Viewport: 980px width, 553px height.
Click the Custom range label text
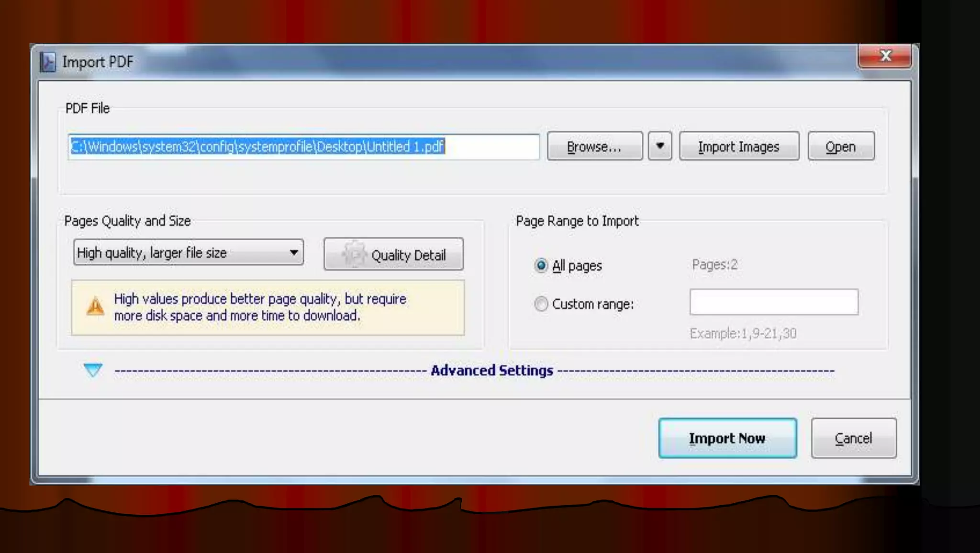click(592, 304)
